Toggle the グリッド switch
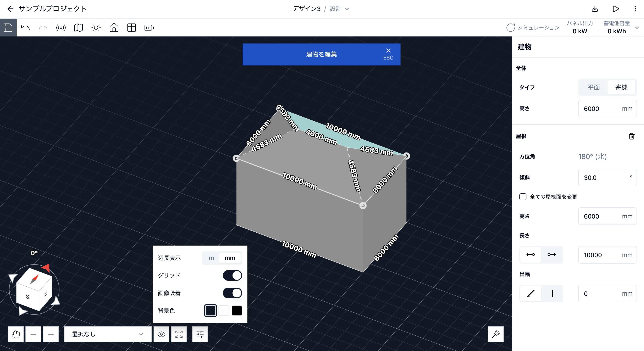 tap(232, 275)
